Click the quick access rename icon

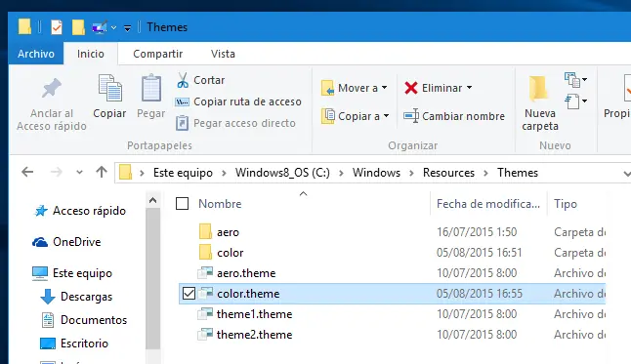pos(99,27)
